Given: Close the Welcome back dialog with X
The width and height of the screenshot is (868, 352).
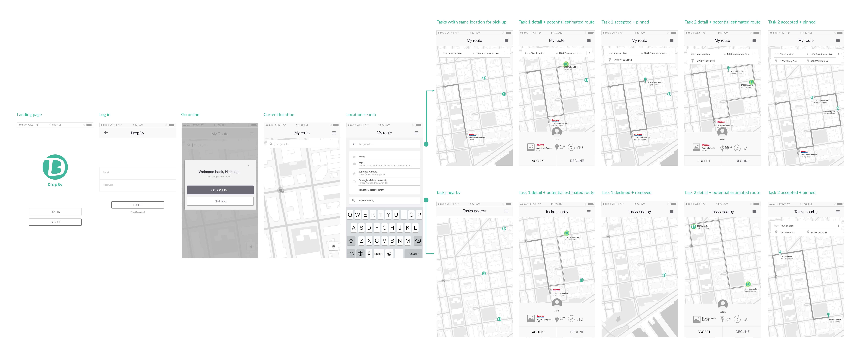Looking at the screenshot, I should click(248, 165).
